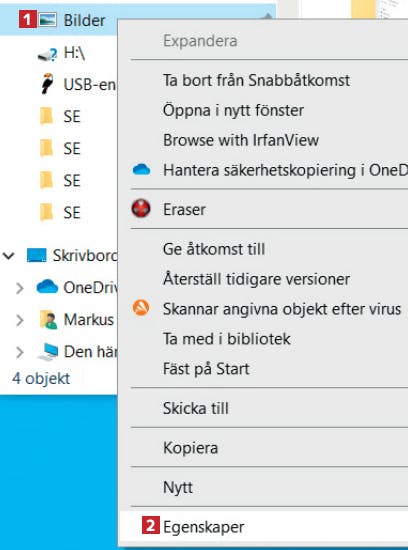Select the H:\ network drive icon
This screenshot has height=550, width=408.
pyautogui.click(x=47, y=55)
